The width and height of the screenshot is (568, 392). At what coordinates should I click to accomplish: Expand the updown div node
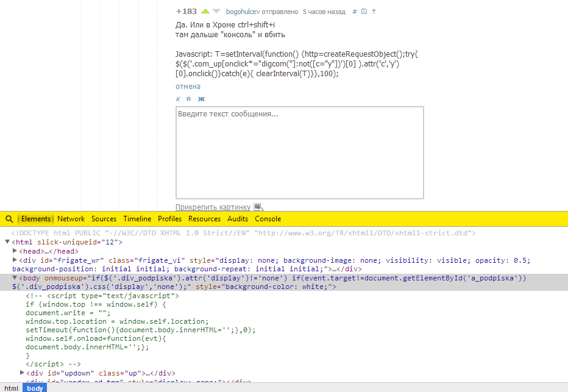tap(23, 372)
